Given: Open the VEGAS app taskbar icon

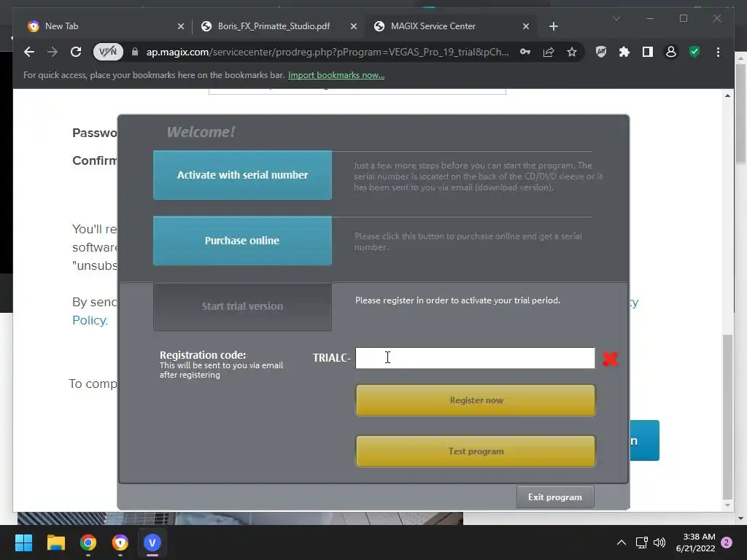Looking at the screenshot, I should pos(152,542).
